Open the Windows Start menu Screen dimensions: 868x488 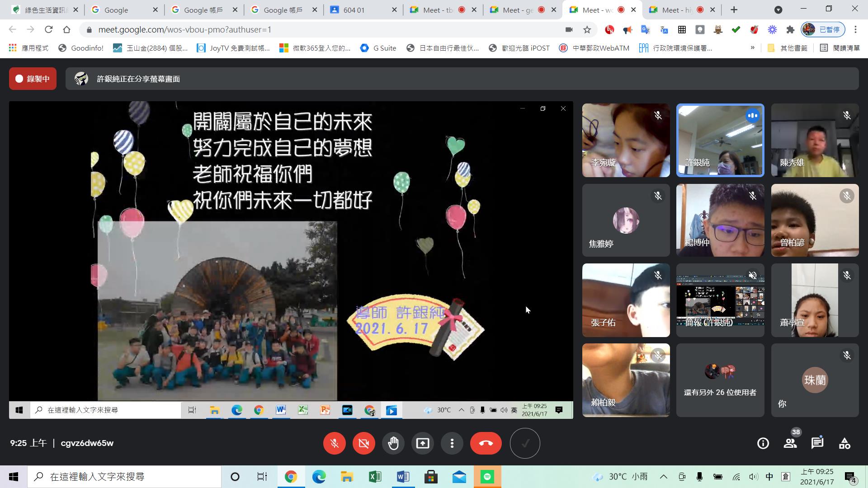pos(14,477)
